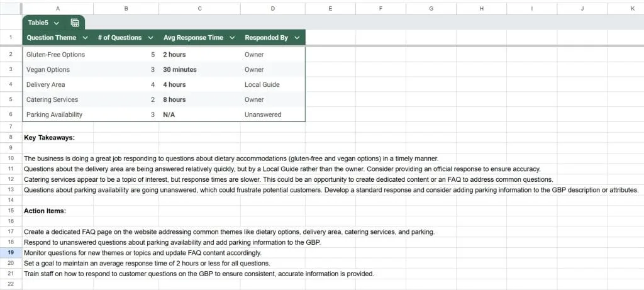The image size is (644, 290).
Task: Select the 'Monitor questions for new themes' action item
Action: 143,253
